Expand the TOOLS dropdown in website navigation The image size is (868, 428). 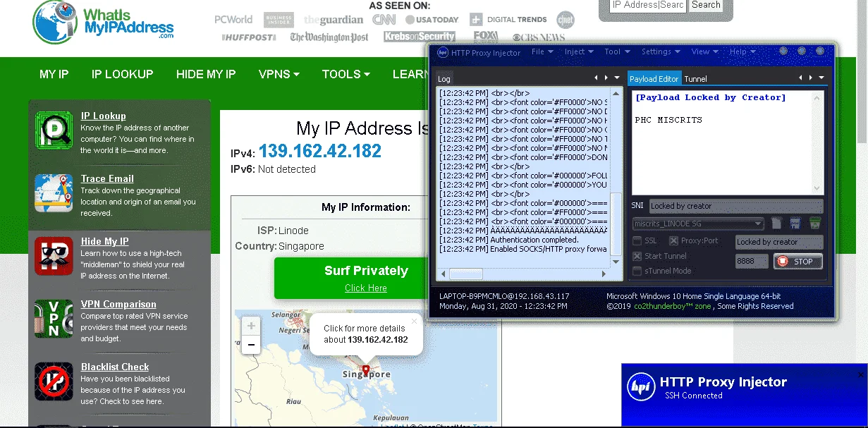click(x=346, y=74)
